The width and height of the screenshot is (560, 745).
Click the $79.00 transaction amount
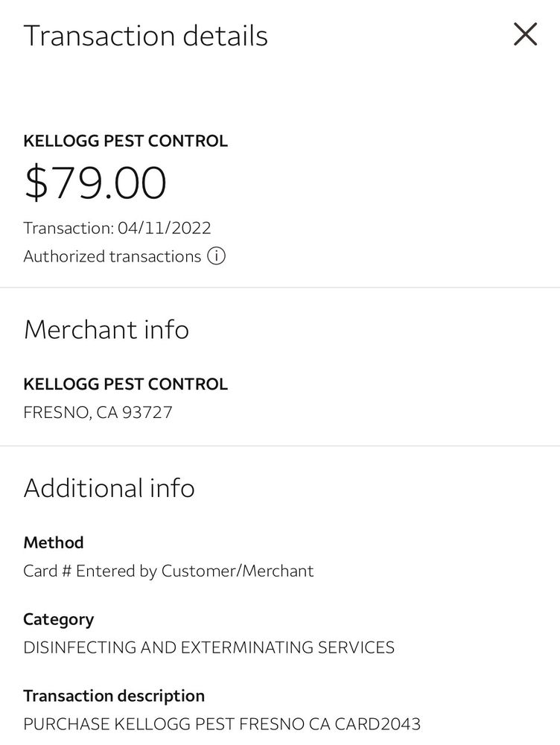pyautogui.click(x=95, y=183)
